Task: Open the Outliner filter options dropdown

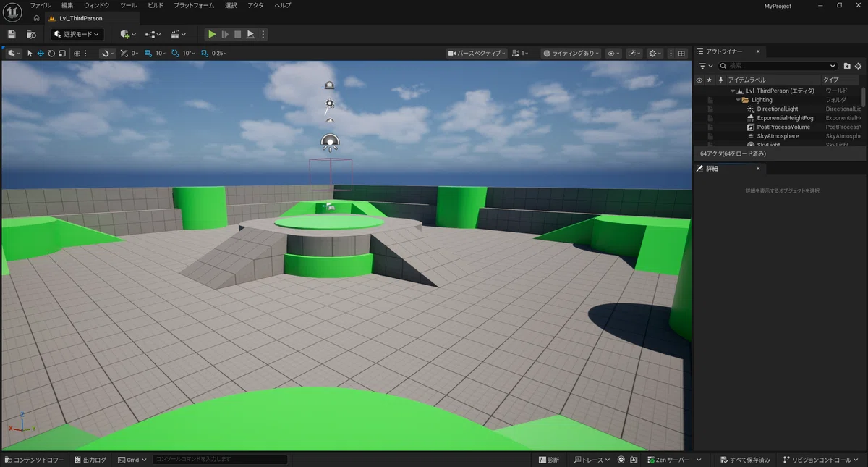Action: [x=705, y=66]
